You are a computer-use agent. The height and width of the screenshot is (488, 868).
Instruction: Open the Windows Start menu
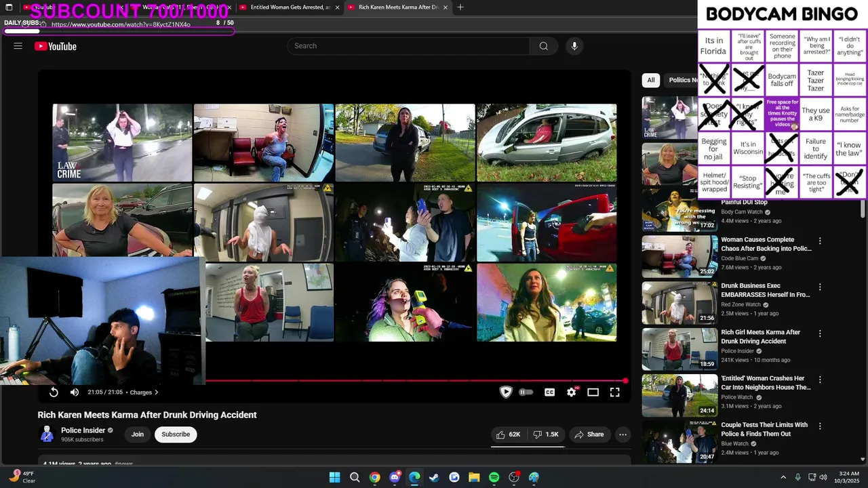coord(335,478)
